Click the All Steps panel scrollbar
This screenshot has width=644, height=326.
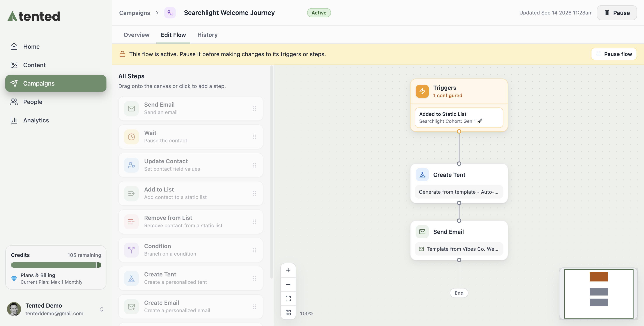coord(271,172)
